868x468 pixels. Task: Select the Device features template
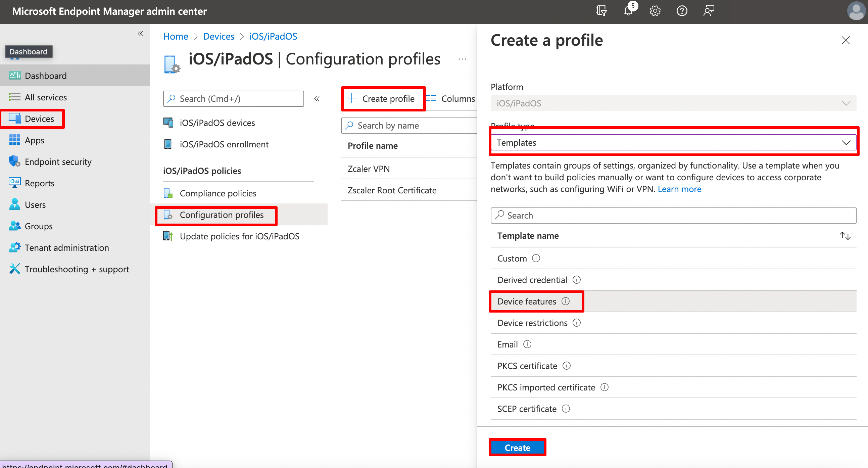(526, 301)
